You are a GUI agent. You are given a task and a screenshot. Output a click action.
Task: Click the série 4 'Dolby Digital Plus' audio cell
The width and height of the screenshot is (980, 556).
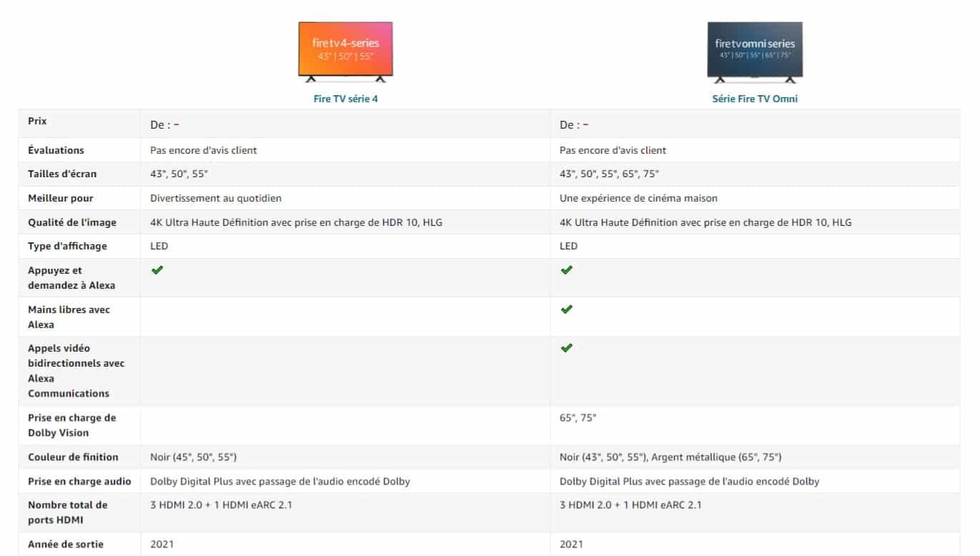pyautogui.click(x=280, y=481)
